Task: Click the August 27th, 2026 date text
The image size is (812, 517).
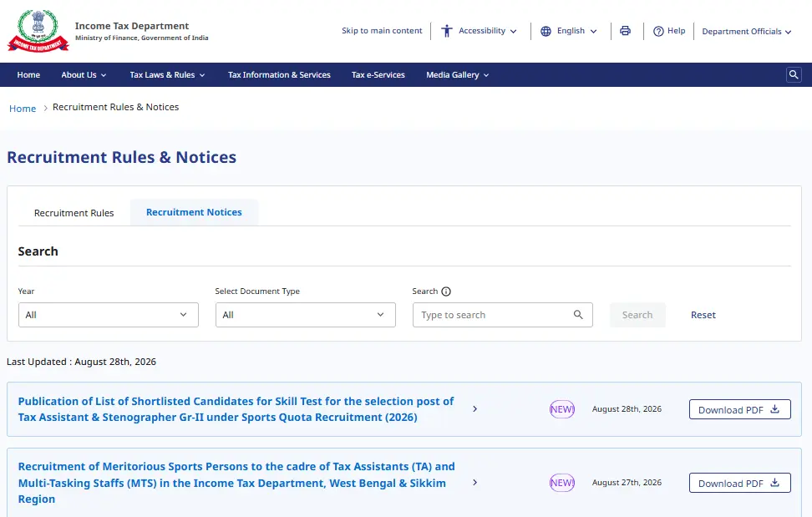Action: pyautogui.click(x=627, y=482)
